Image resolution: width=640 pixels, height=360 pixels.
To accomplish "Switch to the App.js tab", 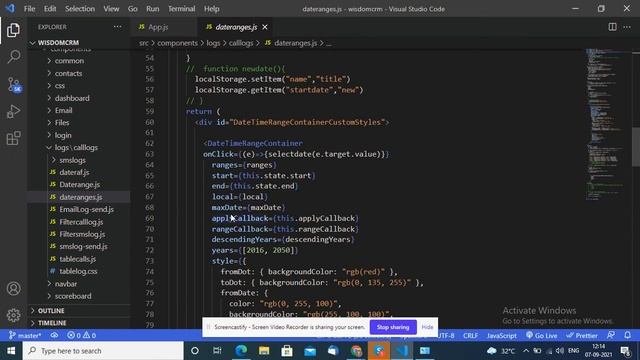I will click(x=158, y=27).
